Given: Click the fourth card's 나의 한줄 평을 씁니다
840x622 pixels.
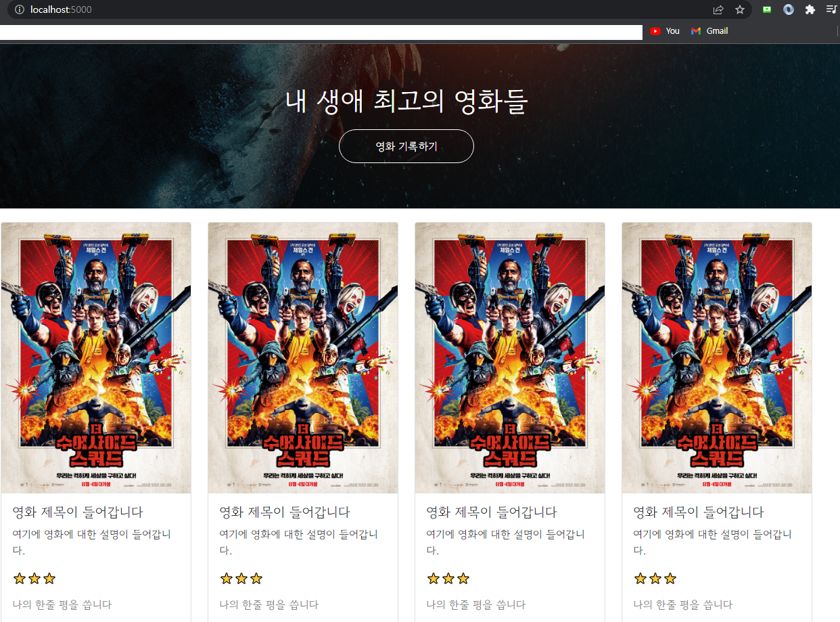Looking at the screenshot, I should point(683,604).
